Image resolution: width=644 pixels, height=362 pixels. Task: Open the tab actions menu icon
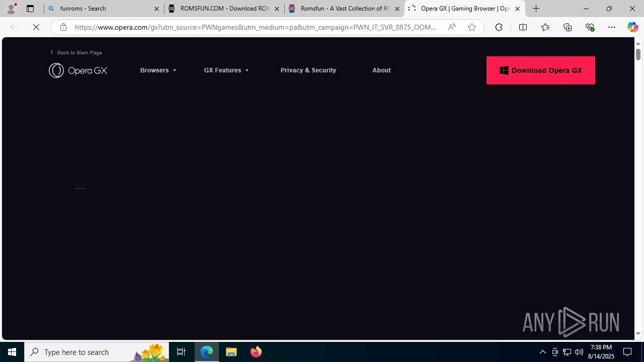point(30,9)
